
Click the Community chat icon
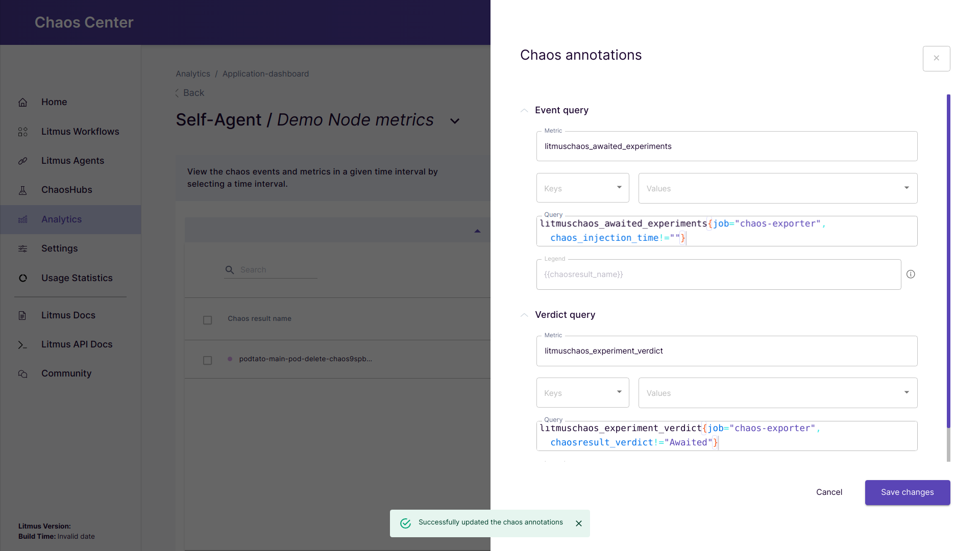tap(23, 374)
